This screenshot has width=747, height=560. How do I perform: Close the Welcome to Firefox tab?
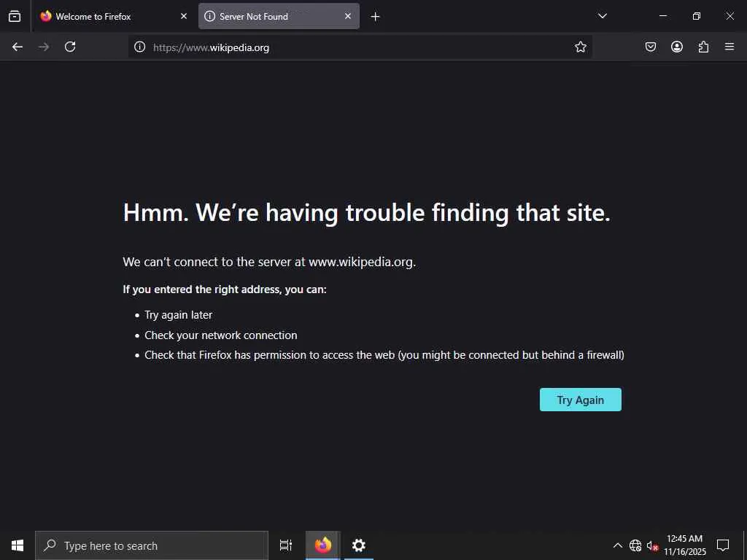[184, 16]
